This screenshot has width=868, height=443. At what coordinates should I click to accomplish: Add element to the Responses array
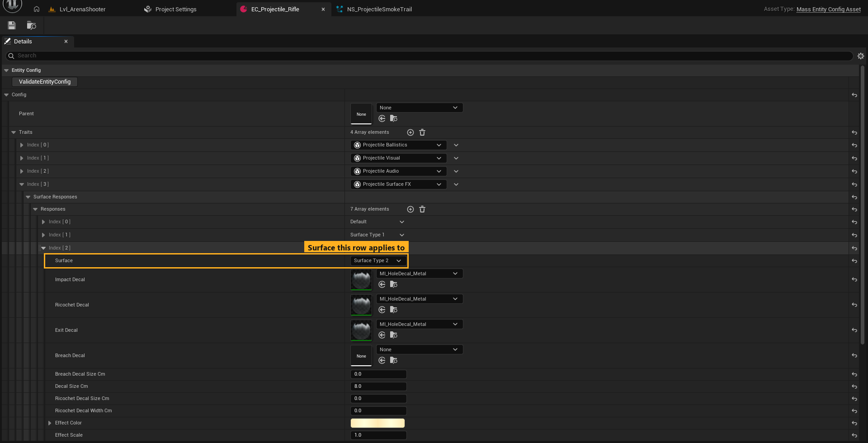pos(410,209)
